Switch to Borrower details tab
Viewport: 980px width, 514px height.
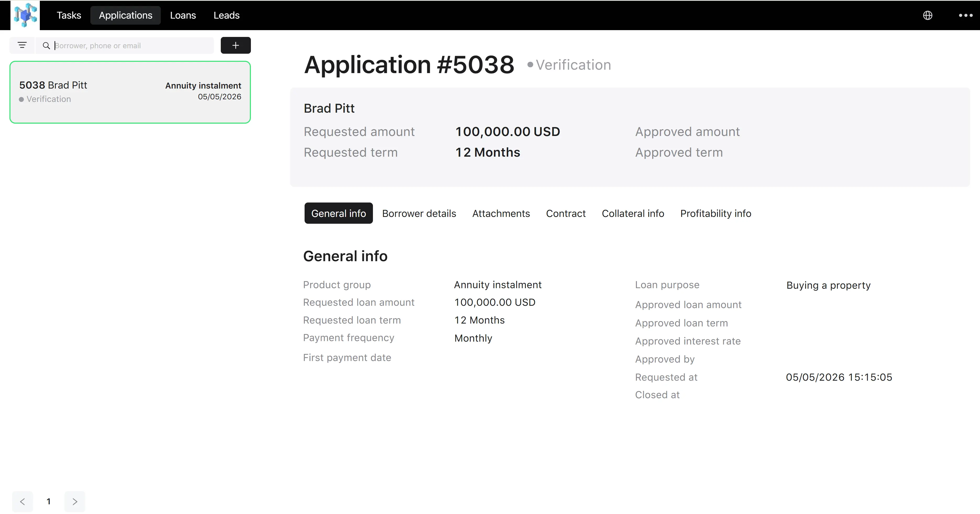click(419, 214)
